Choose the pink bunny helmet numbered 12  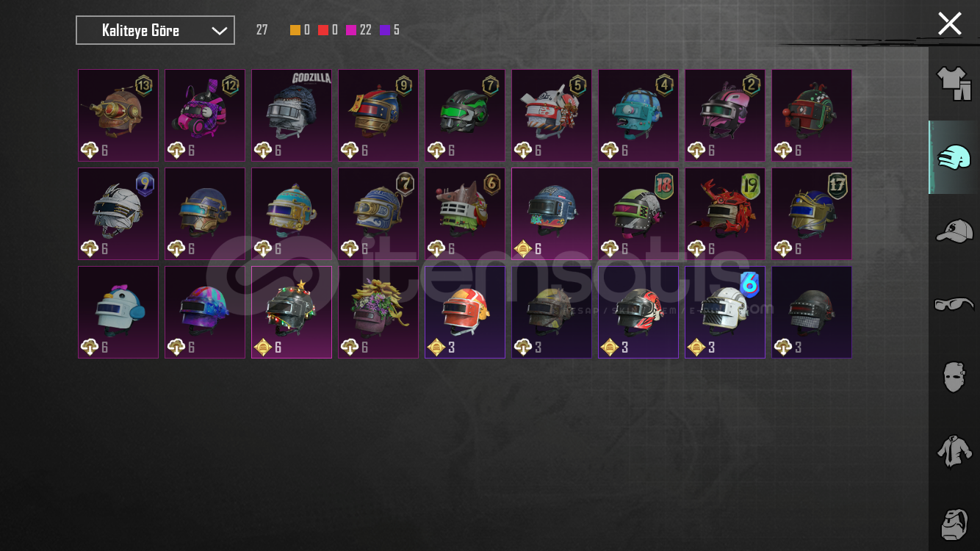pos(205,115)
